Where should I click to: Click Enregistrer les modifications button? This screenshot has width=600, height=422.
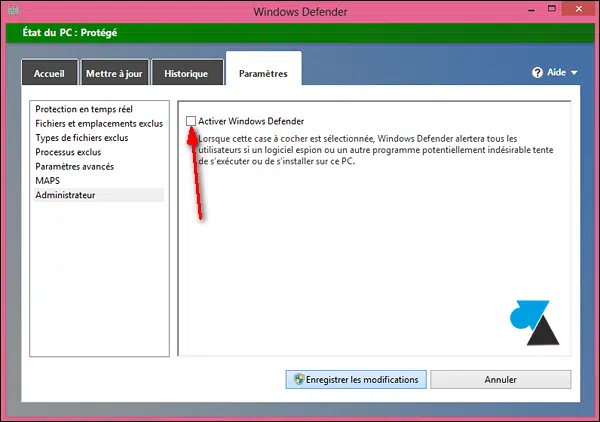[356, 380]
